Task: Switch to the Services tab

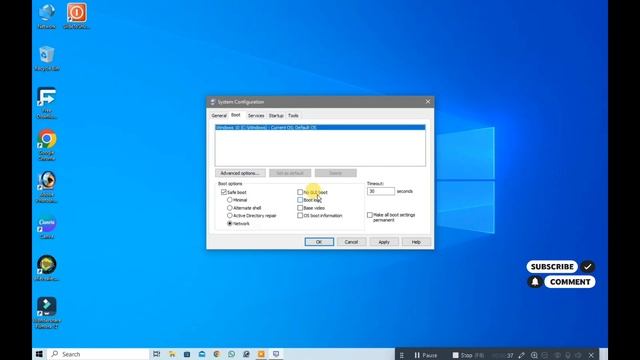Action: 256,116
